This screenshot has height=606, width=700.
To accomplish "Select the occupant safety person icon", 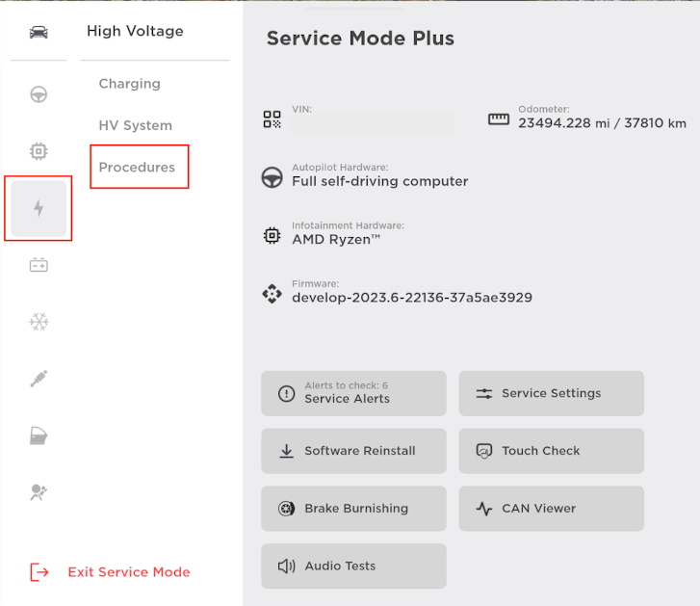I will (x=39, y=493).
